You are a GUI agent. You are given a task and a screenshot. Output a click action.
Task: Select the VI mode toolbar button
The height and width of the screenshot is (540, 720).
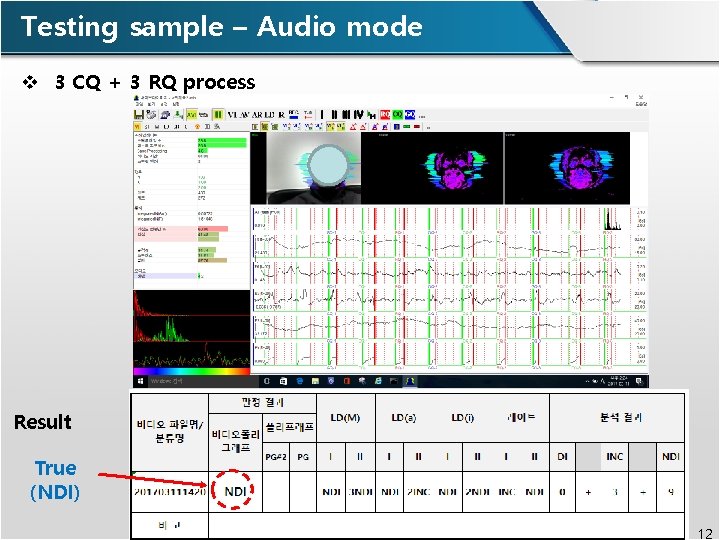pyautogui.click(x=232, y=115)
